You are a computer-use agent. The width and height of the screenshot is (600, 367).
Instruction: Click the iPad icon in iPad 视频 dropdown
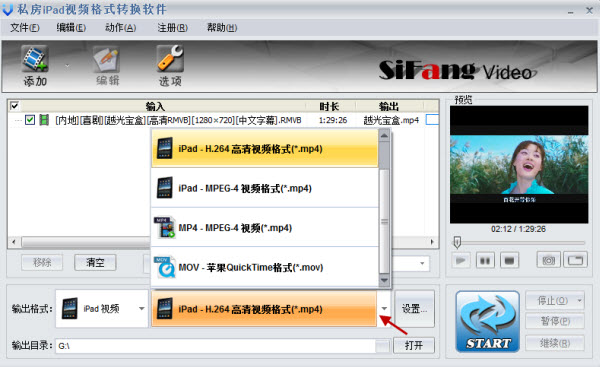click(x=70, y=308)
